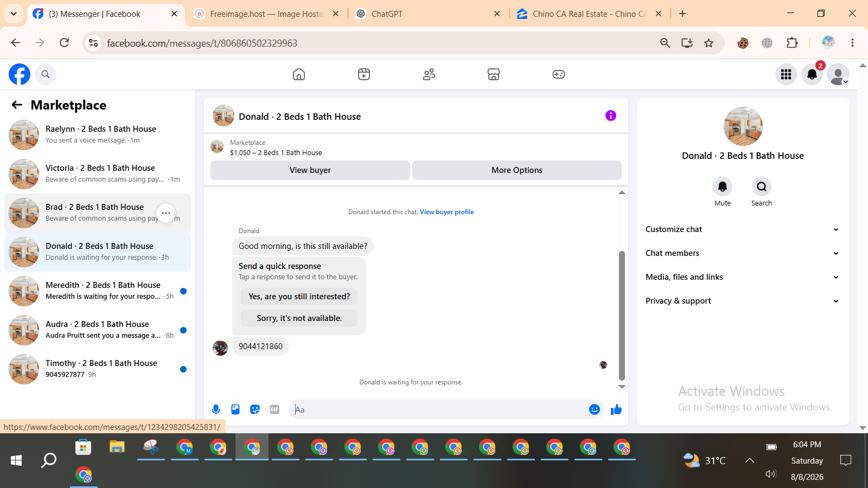
Task: Open Windows notification center
Action: 845,460
